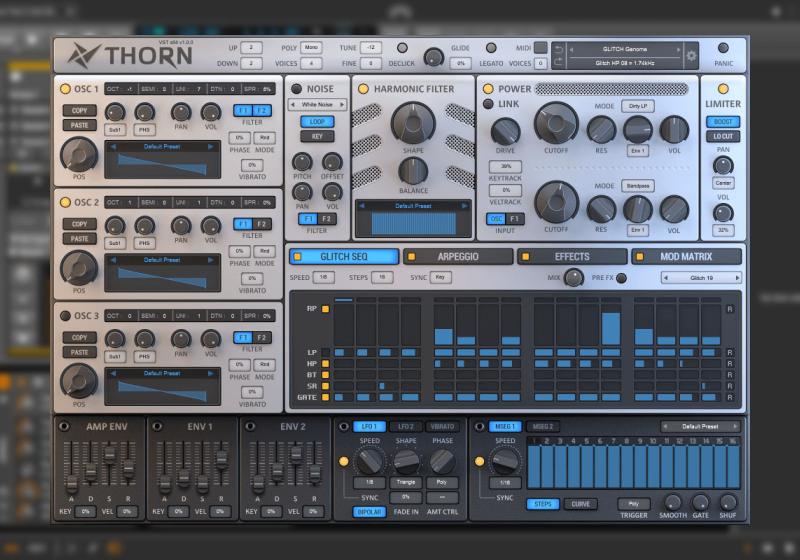Go to next OSC 1 waveform preset
Screen dimensions: 800x560
[x=210, y=147]
